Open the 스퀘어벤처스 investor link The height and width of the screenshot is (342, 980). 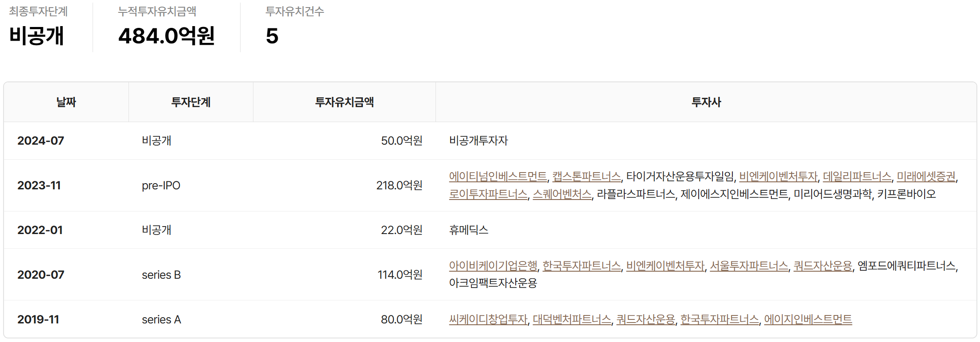(x=562, y=194)
